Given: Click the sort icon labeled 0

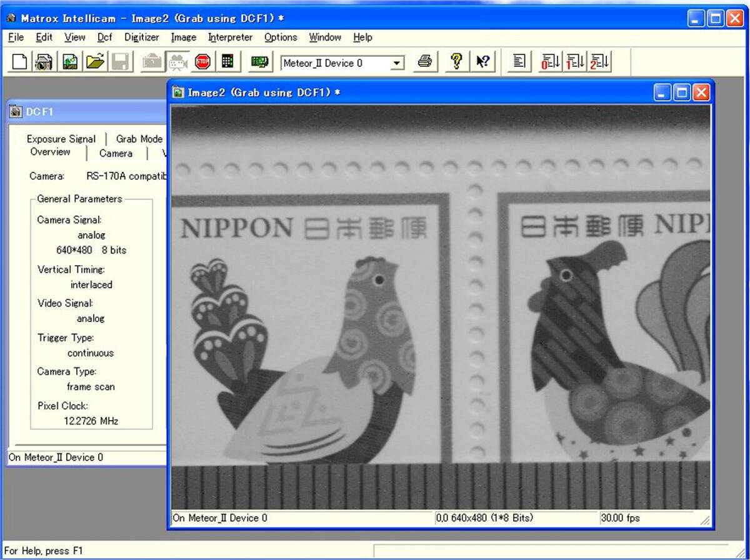Looking at the screenshot, I should pos(550,61).
